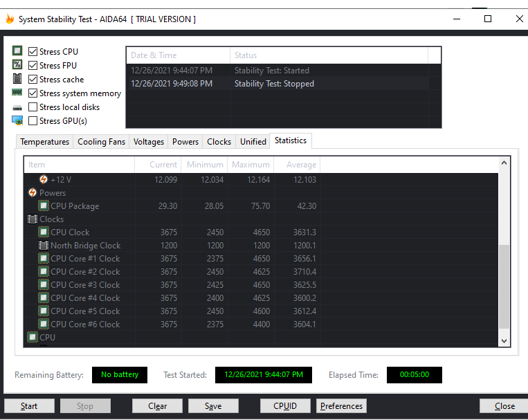
Task: Click the CPU Core #6 Clock icon
Action: (x=44, y=324)
